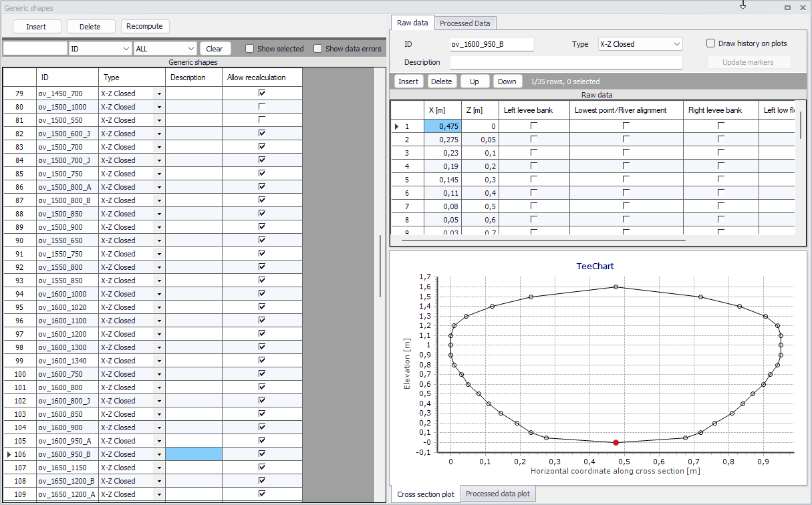Switch to the Processed Data tab
This screenshot has height=505, width=812.
coord(465,23)
